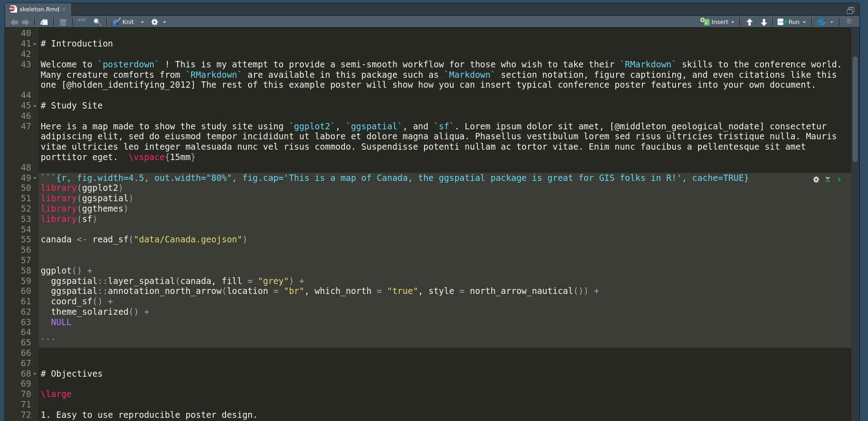
Task: Click the Insert chunk button
Action: pos(714,22)
